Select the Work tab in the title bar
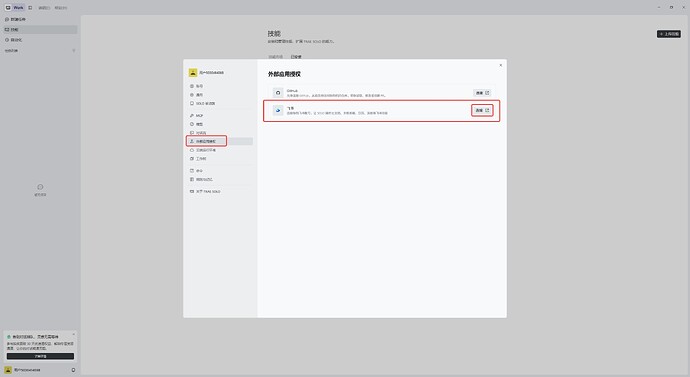The image size is (690, 377). [18, 7]
